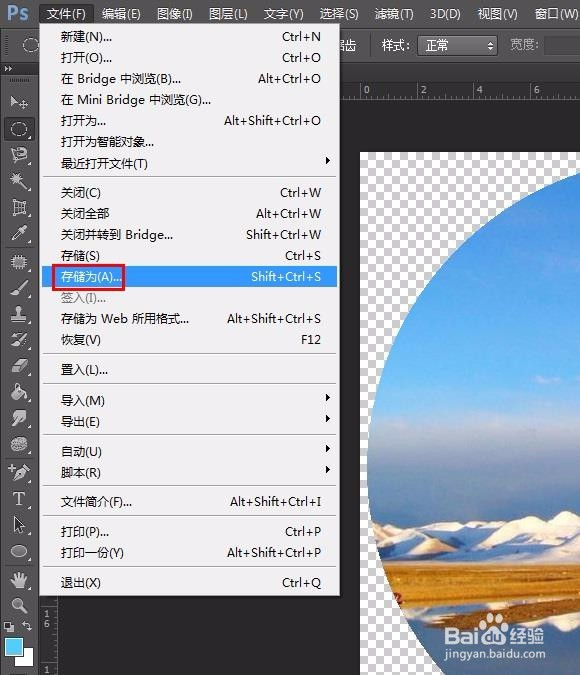Image resolution: width=580 pixels, height=675 pixels.
Task: Select the History Brush tool
Action: click(x=19, y=340)
